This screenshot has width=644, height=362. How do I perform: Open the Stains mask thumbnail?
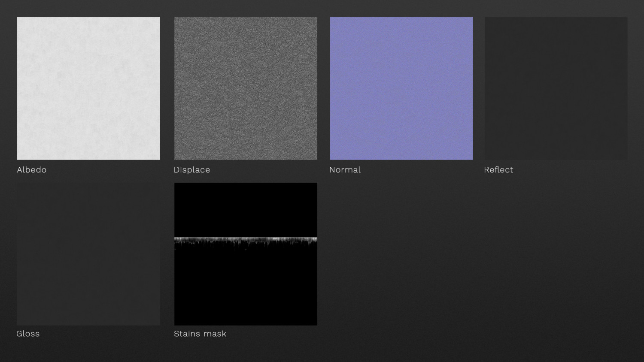246,254
